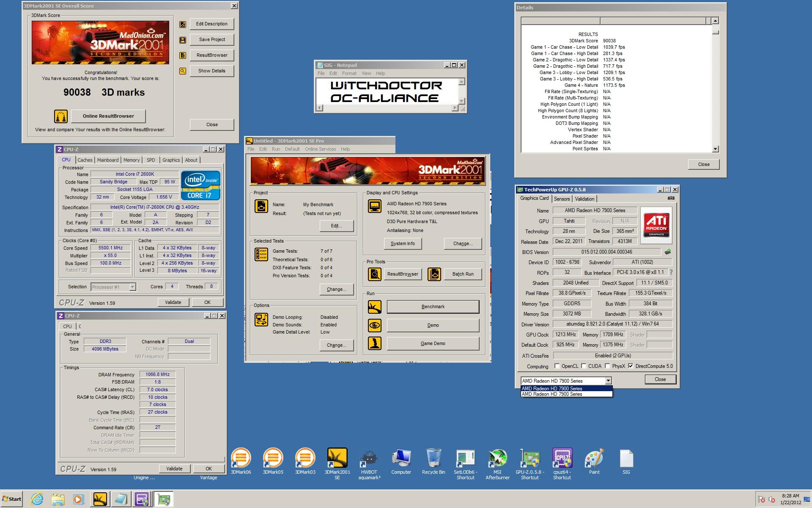812x508 pixels.
Task: Click the Notepad vertical scroll up arrow
Action: (462, 81)
